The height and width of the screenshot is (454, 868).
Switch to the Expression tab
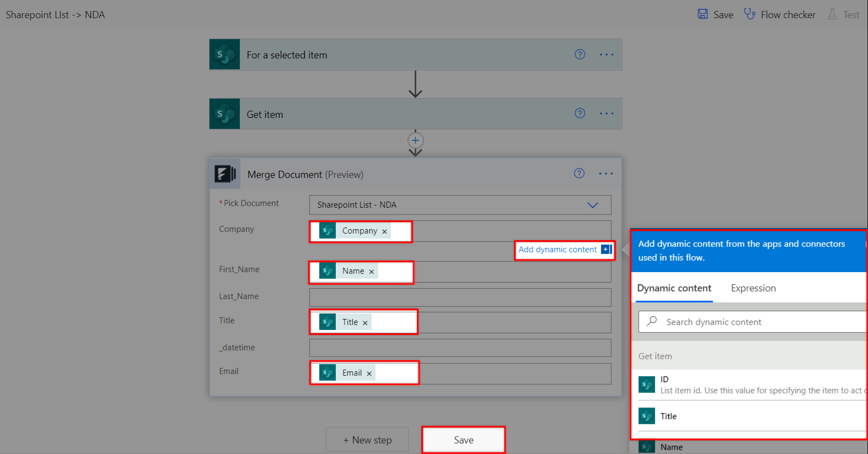(x=753, y=288)
